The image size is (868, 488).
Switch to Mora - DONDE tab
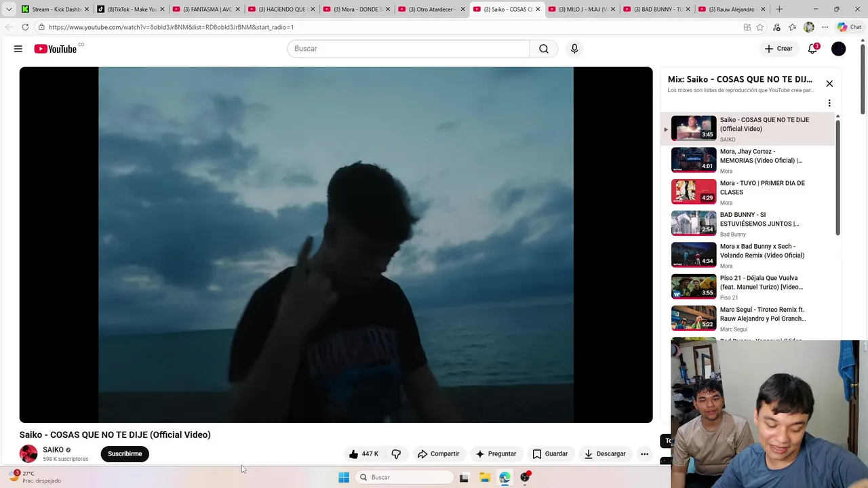coord(355,9)
